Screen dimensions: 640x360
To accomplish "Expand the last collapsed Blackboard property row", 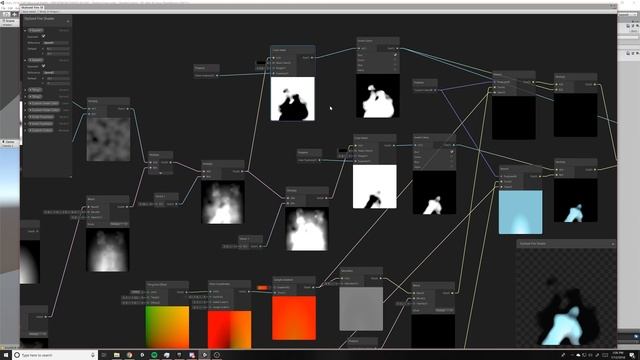I will pos(25,130).
